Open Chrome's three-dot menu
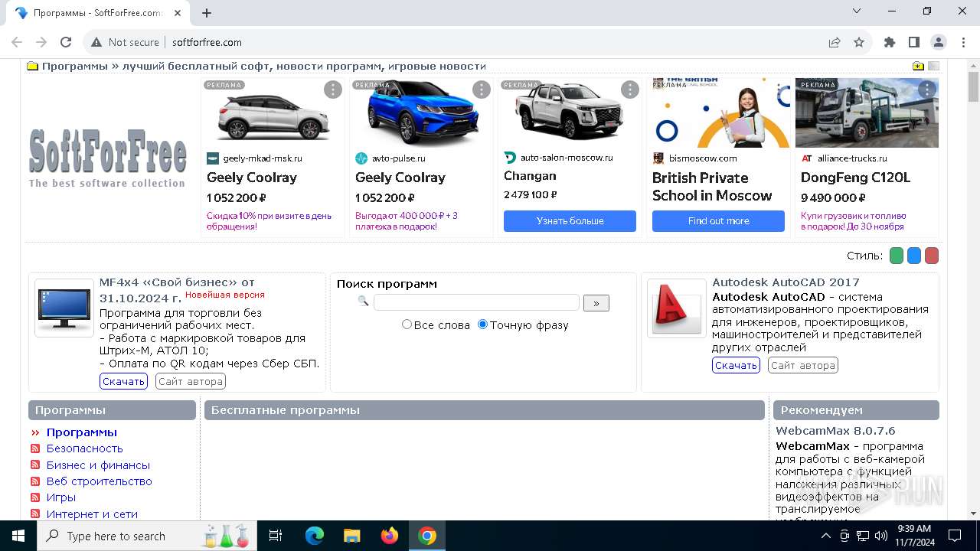 coord(962,42)
